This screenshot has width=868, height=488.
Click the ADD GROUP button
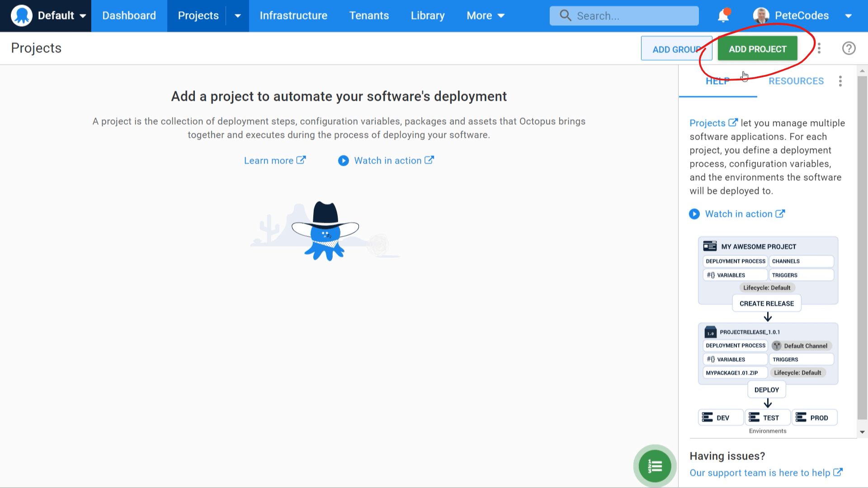(676, 49)
